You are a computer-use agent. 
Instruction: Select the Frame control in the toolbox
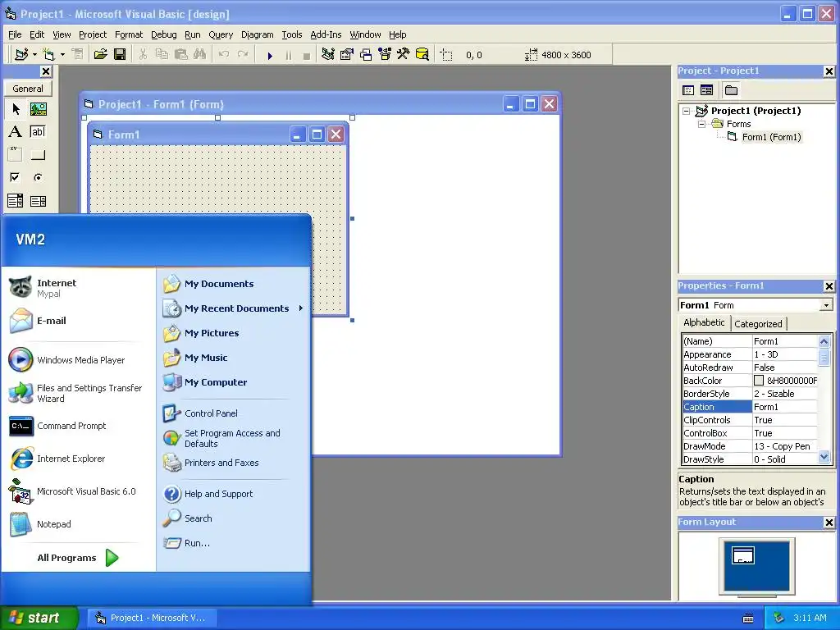(16, 155)
